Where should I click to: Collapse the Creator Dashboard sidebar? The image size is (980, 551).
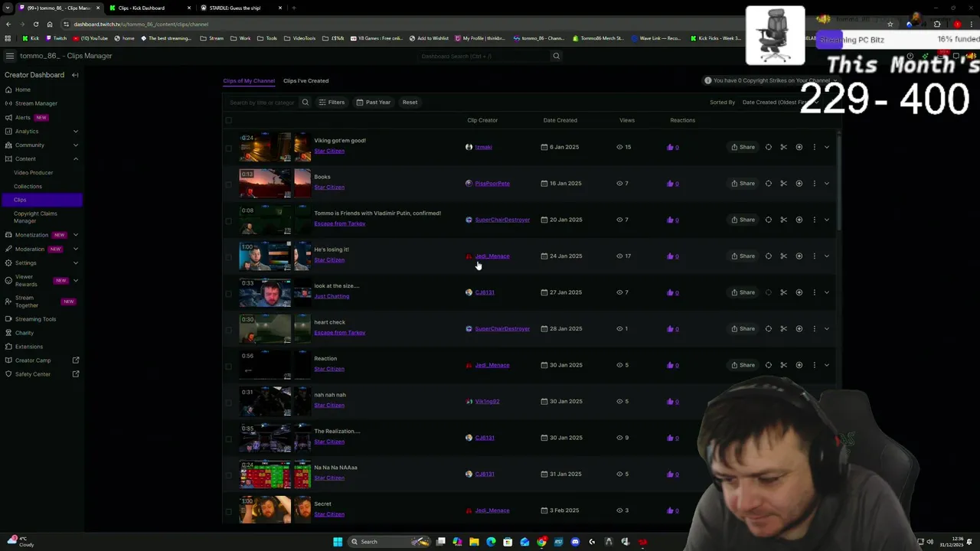[x=75, y=75]
